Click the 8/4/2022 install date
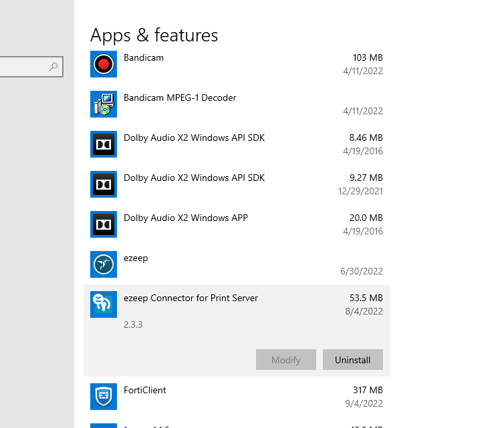Viewport: 504px width, 428px height. (364, 311)
